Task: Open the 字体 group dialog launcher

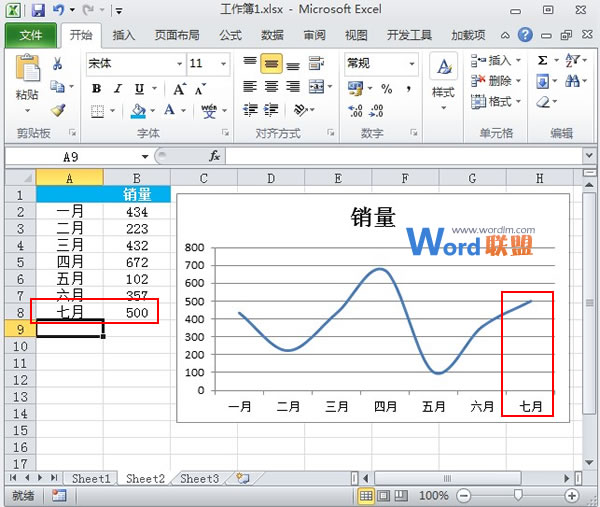Action: (x=225, y=132)
